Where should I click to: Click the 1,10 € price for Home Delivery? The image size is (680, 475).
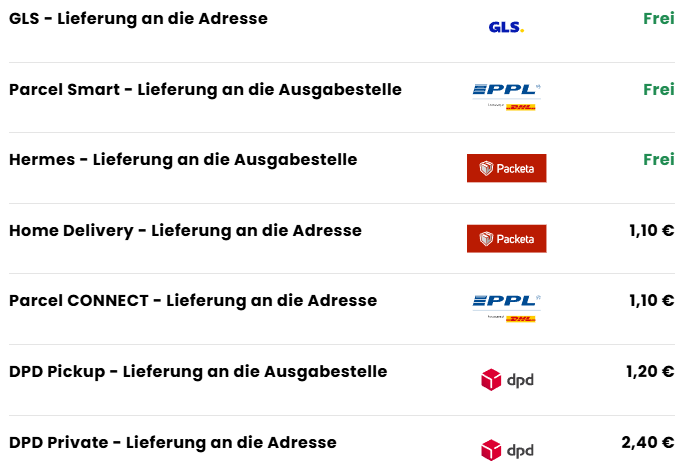pyautogui.click(x=651, y=231)
